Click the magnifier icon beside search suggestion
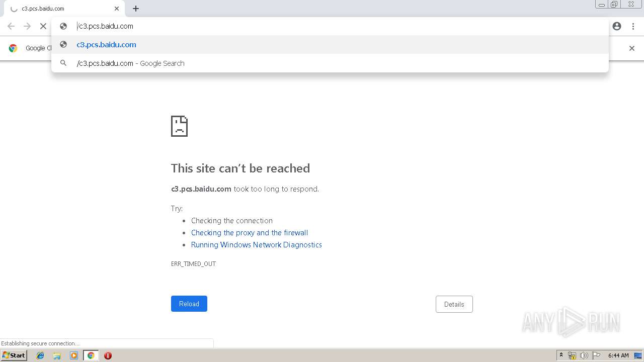 click(x=63, y=63)
